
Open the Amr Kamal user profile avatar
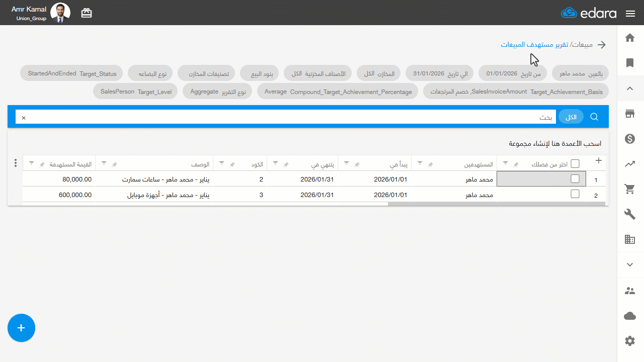point(60,13)
